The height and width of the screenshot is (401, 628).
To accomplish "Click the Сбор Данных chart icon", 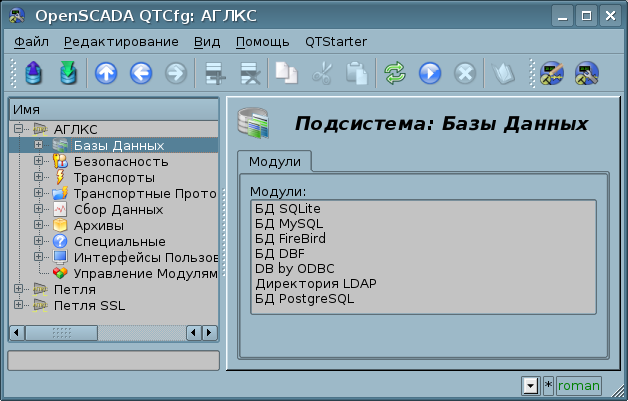I will tap(60, 209).
